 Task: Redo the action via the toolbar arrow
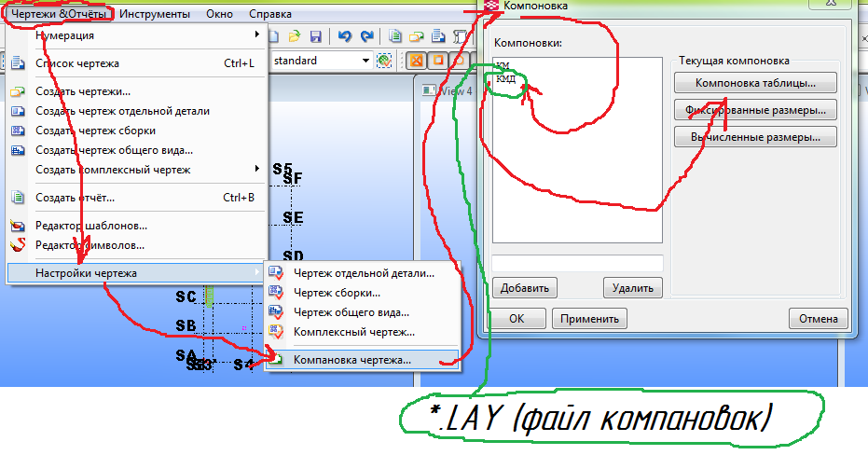point(366,36)
